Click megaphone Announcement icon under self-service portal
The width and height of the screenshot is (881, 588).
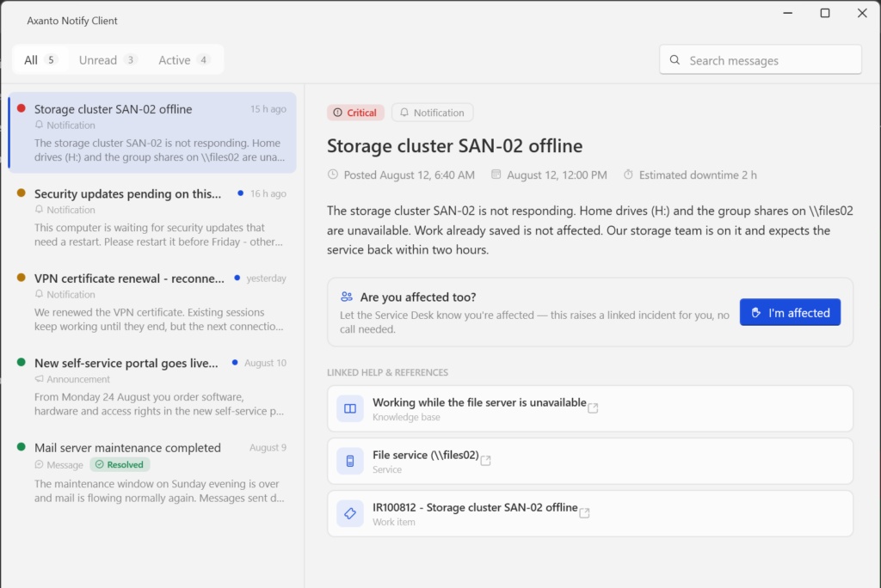[39, 379]
